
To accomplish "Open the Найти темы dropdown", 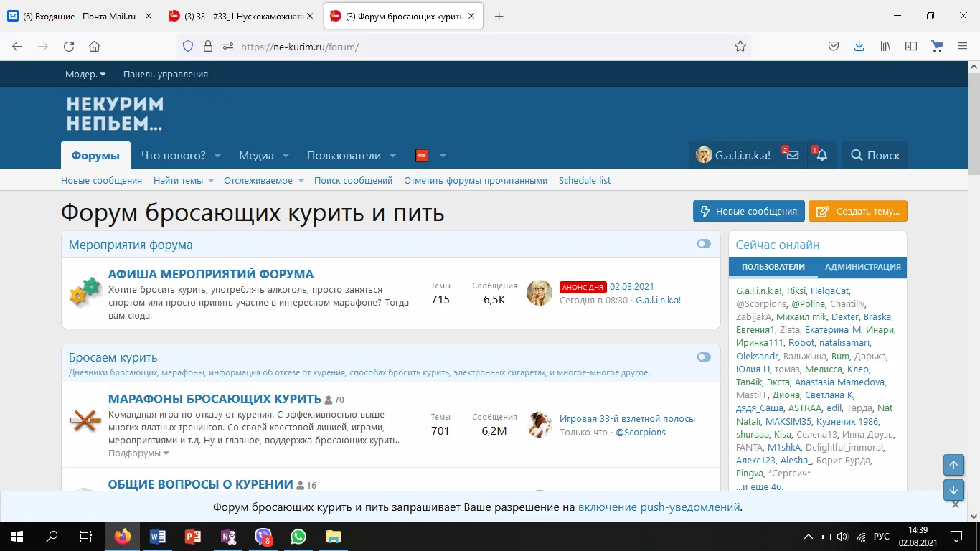I will (178, 180).
